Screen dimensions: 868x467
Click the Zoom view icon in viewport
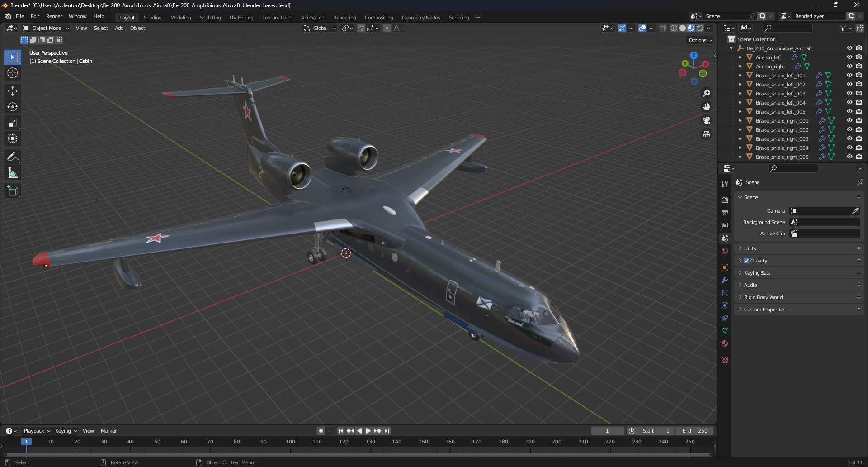(707, 93)
